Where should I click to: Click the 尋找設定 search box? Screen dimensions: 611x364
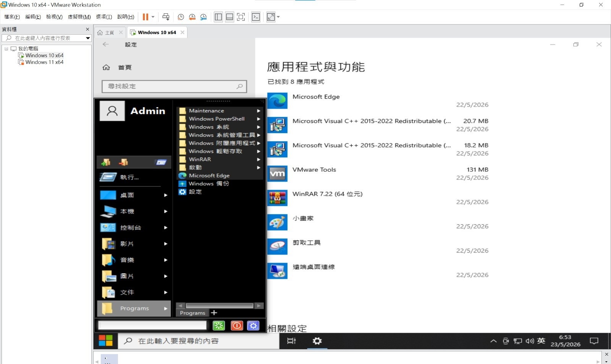point(174,86)
